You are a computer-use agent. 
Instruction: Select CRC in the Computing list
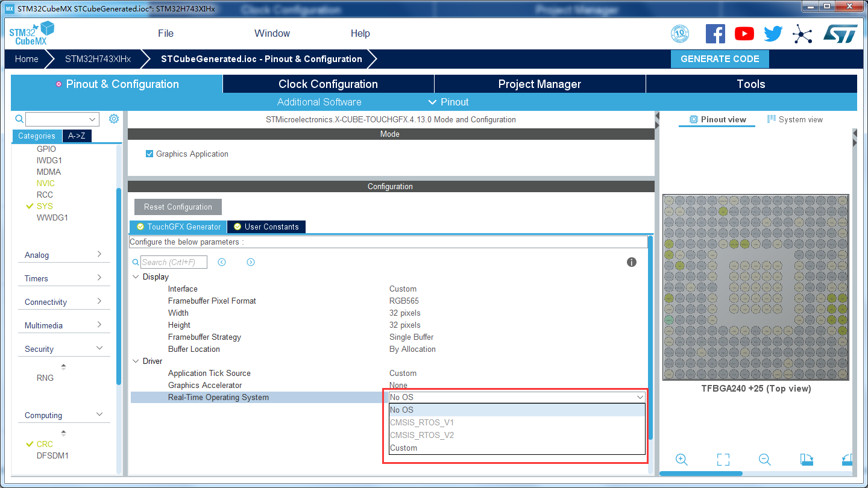pyautogui.click(x=45, y=444)
